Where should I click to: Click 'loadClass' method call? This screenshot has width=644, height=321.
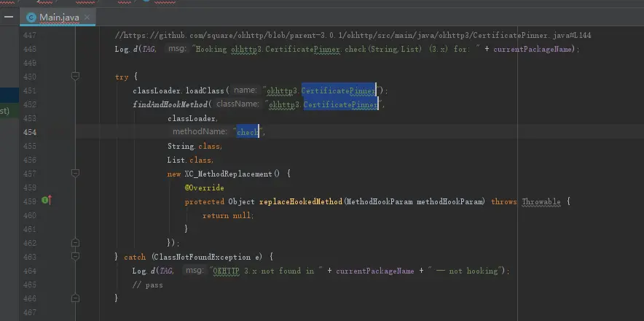205,90
